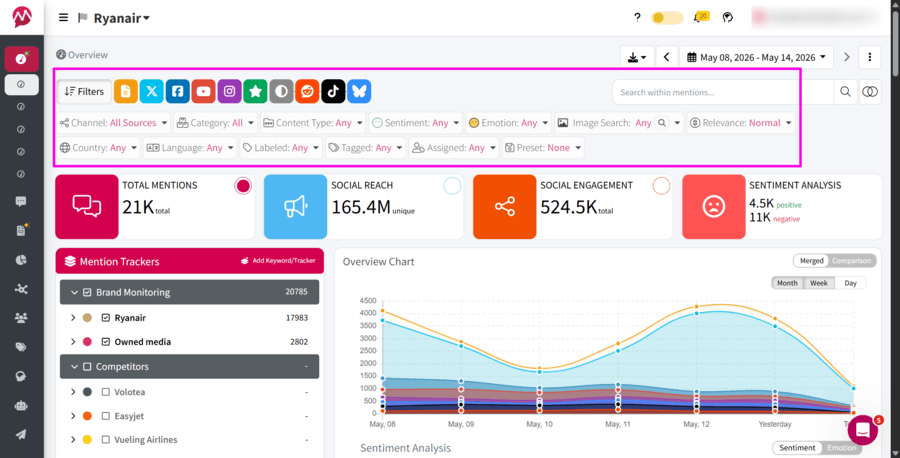Open the robot icon in sidebar
The height and width of the screenshot is (458, 900).
[x=21, y=406]
